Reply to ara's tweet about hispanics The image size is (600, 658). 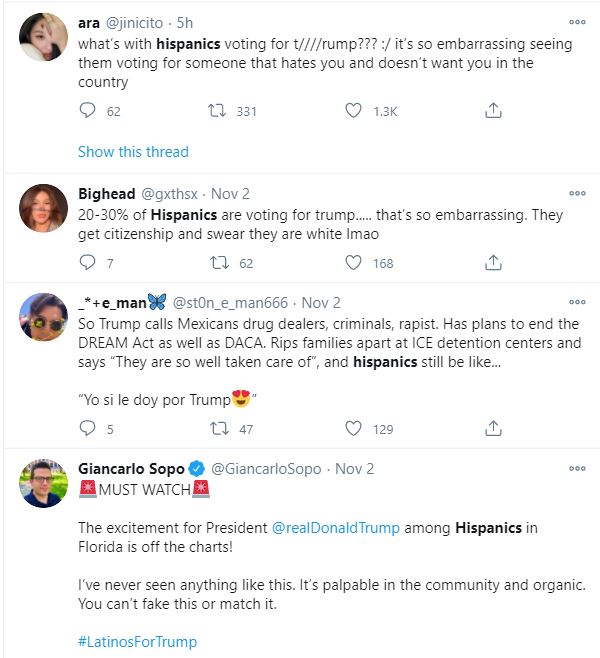point(87,110)
